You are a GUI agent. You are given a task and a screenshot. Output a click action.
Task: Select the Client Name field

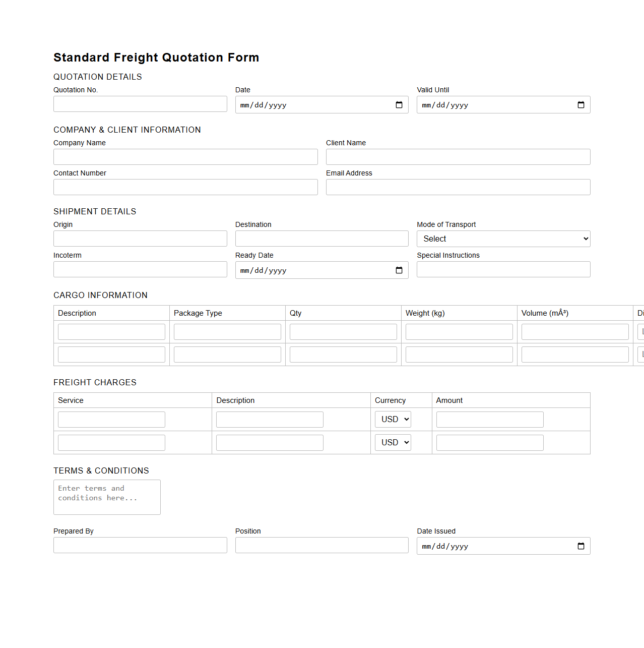(x=458, y=157)
